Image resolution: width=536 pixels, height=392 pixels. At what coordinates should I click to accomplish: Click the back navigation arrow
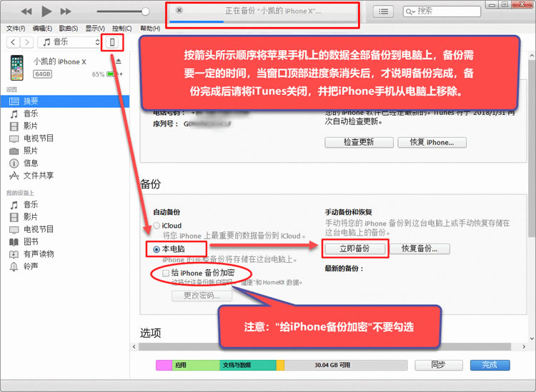coord(13,42)
